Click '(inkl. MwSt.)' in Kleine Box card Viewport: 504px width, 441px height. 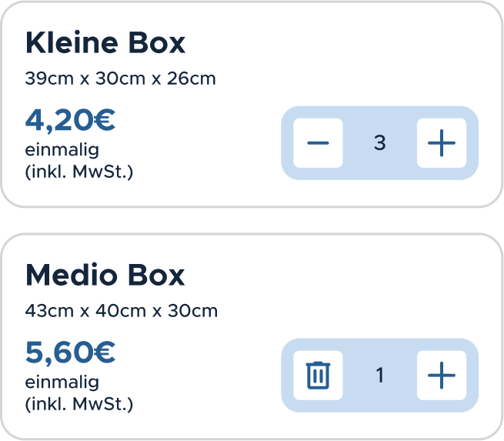point(79,172)
